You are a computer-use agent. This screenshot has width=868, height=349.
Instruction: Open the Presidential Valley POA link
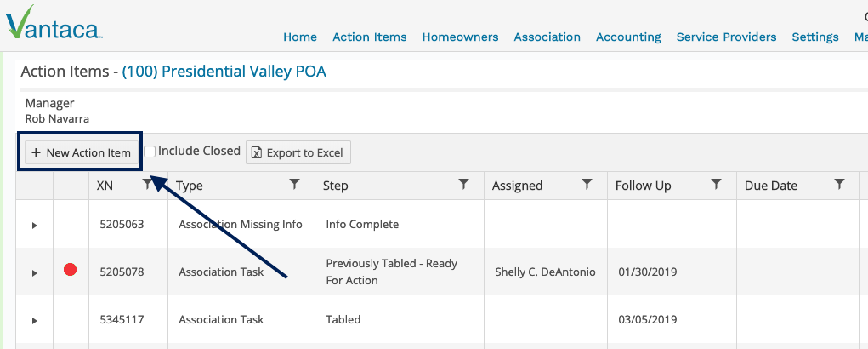(224, 72)
